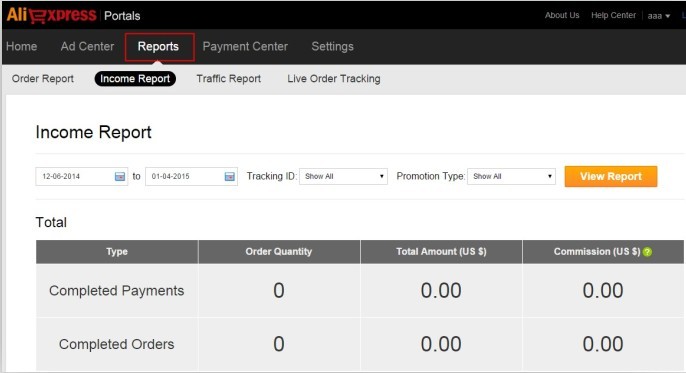Open the Settings tab
Image resolution: width=686 pixels, height=373 pixels.
pos(332,46)
